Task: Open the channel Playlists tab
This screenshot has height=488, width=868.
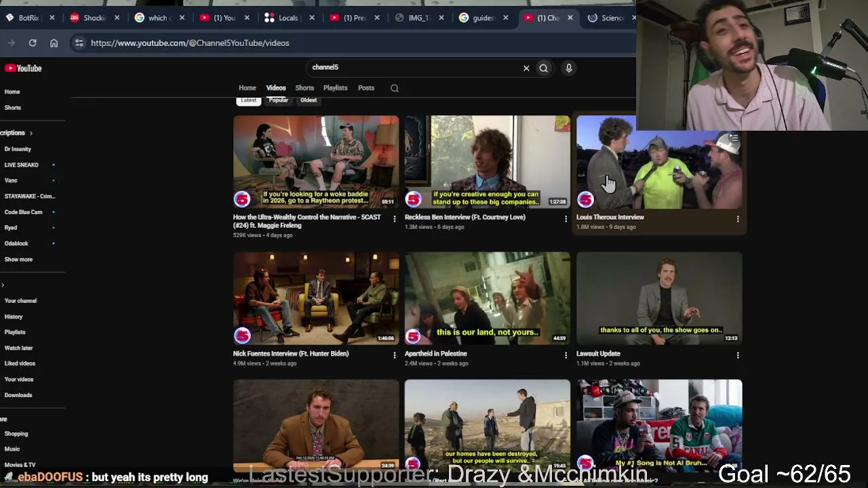Action: (x=336, y=88)
